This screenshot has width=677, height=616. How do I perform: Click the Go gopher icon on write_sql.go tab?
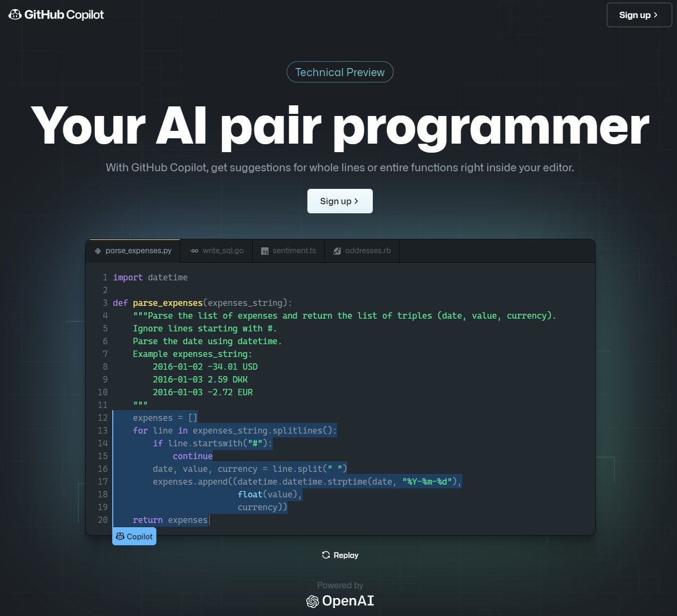pyautogui.click(x=194, y=251)
